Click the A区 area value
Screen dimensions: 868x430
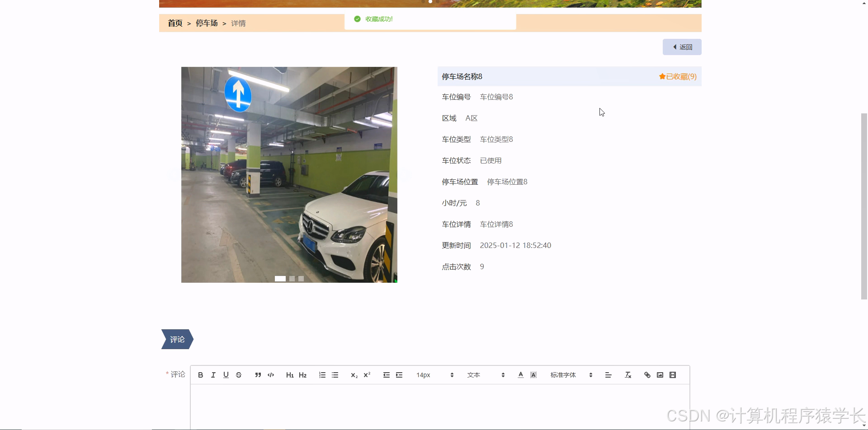pyautogui.click(x=472, y=118)
